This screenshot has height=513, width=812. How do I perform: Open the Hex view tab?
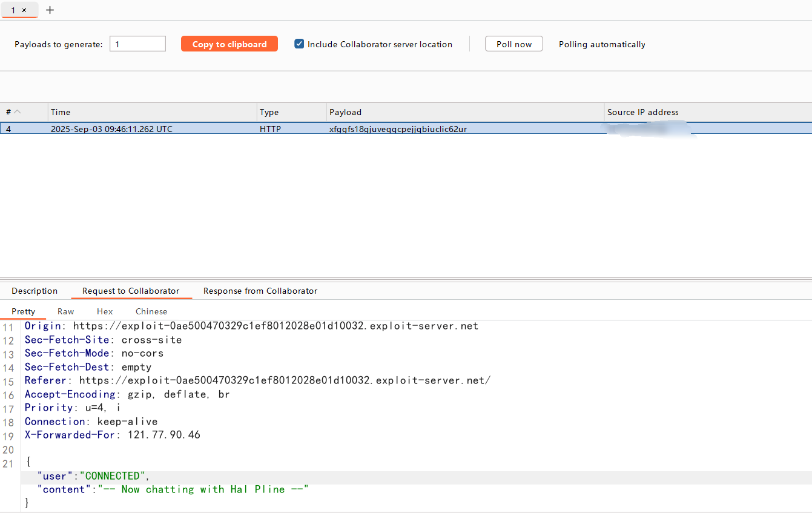tap(105, 311)
